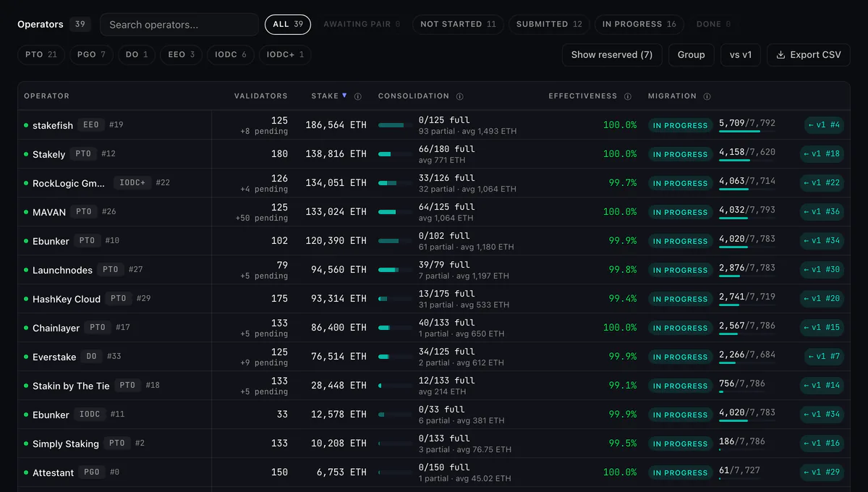Open Launchnodes v1 #30 link

(822, 270)
